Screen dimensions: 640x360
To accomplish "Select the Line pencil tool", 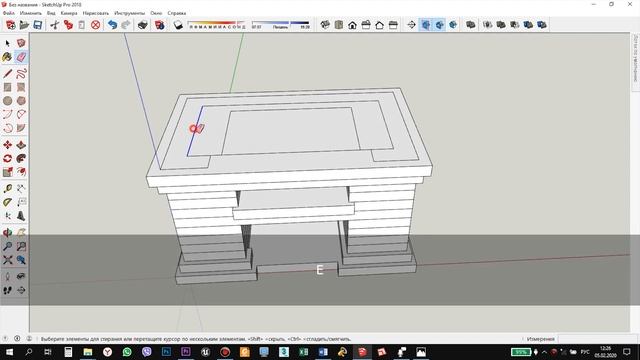I will tap(7, 73).
